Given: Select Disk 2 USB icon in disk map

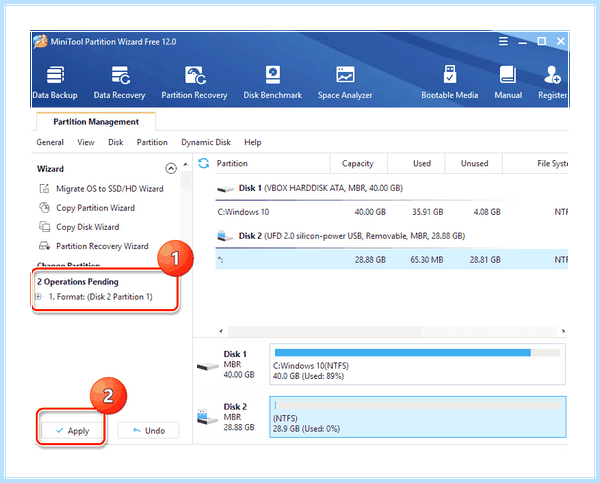Looking at the screenshot, I should point(207,417).
